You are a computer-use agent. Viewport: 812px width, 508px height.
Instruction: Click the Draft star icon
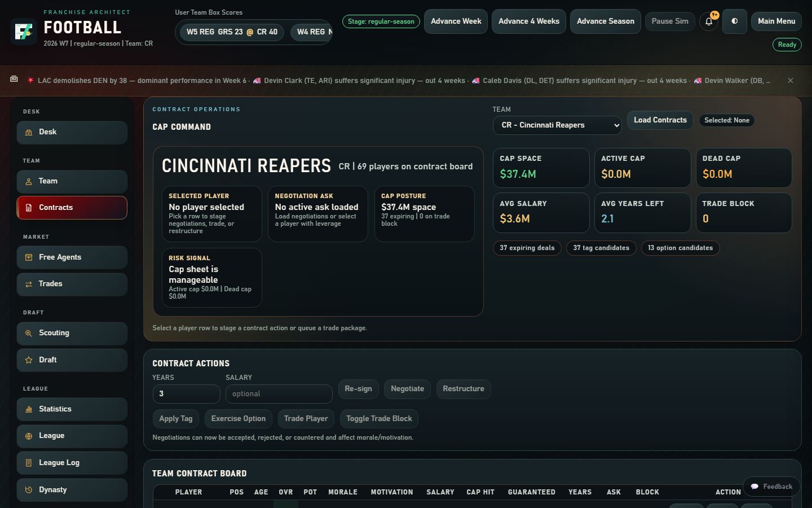(x=29, y=360)
